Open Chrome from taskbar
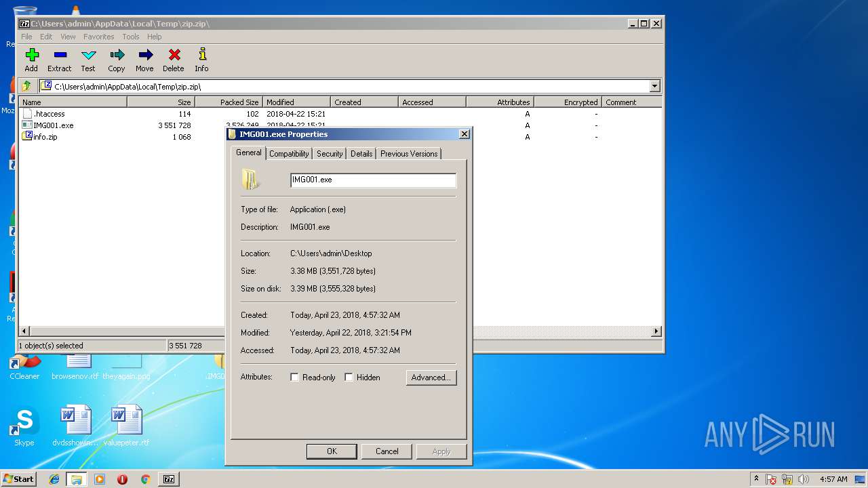Image resolution: width=868 pixels, height=488 pixels. click(145, 479)
